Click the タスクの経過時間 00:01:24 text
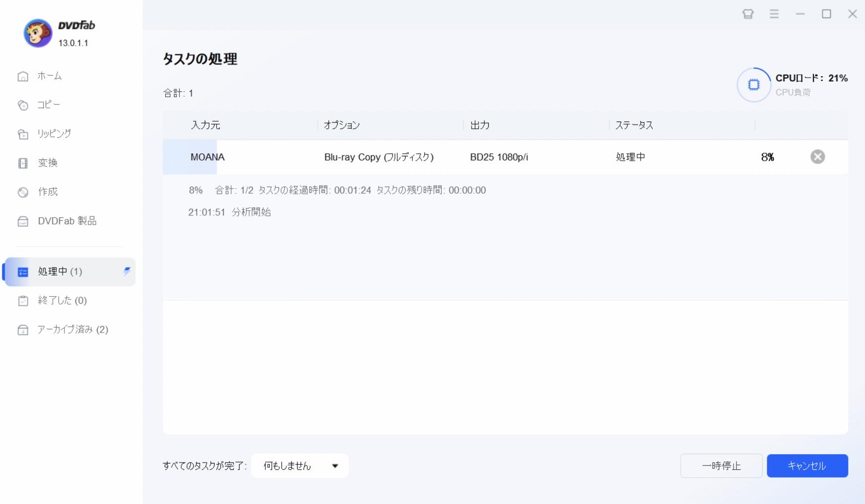The image size is (865, 504). pos(315,190)
